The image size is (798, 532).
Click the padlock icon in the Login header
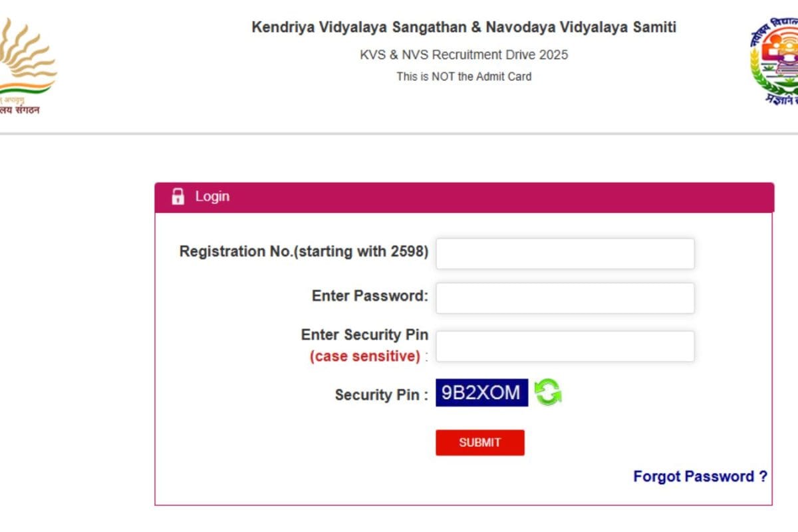[x=178, y=196]
